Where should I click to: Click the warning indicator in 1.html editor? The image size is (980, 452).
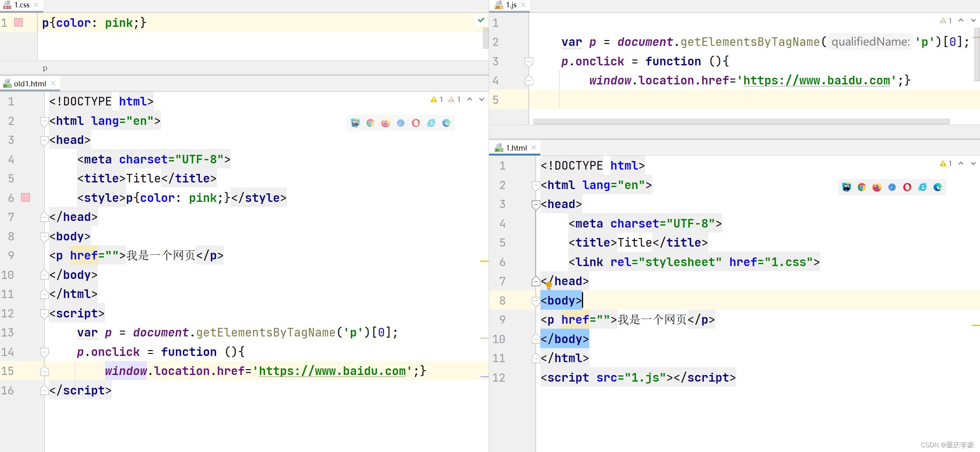pyautogui.click(x=946, y=163)
